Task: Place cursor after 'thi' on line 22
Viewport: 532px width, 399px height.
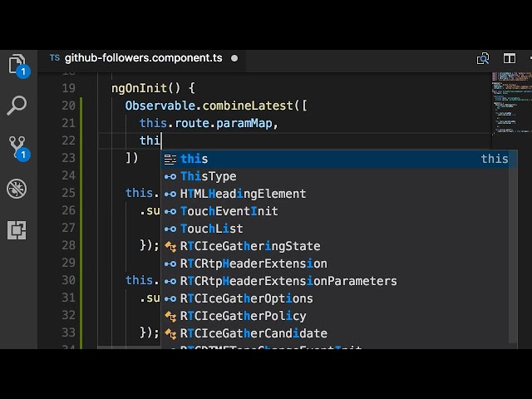Action: [x=161, y=140]
